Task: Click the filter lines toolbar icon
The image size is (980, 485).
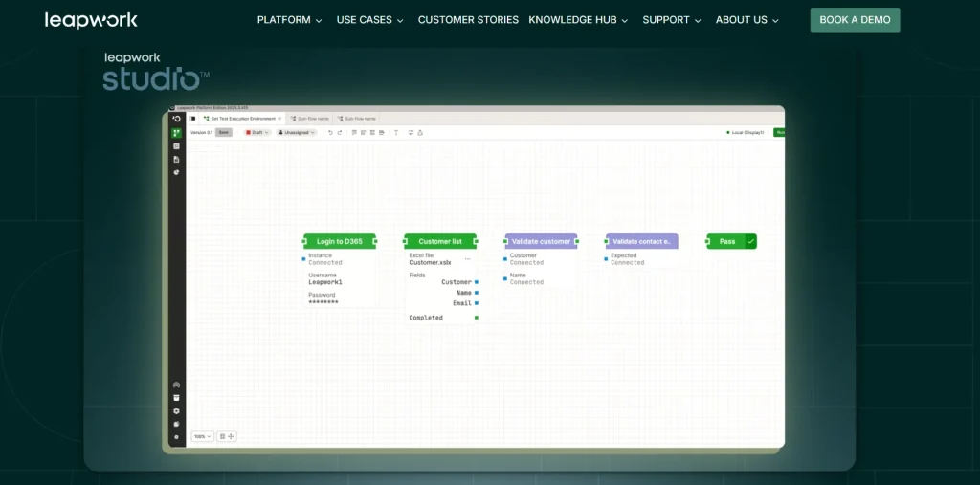Action: [x=411, y=133]
